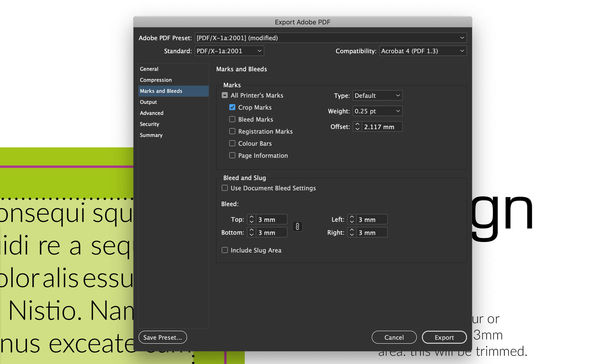Open the Compatibility dropdown
The width and height of the screenshot is (605, 364).
pyautogui.click(x=423, y=51)
